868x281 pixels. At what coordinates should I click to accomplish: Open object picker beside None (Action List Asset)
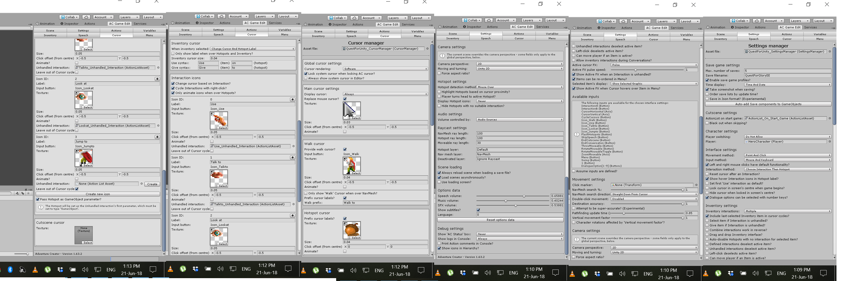pyautogui.click(x=141, y=184)
